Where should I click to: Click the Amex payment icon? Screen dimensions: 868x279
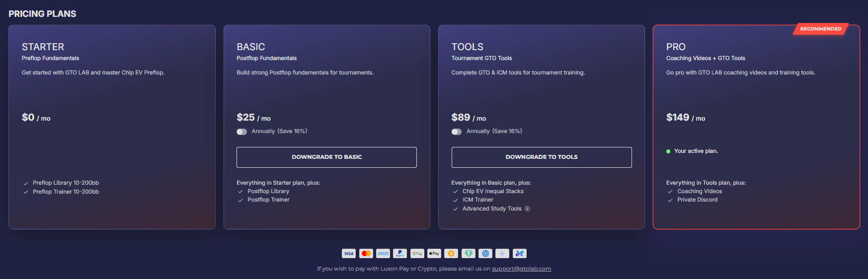tap(383, 254)
